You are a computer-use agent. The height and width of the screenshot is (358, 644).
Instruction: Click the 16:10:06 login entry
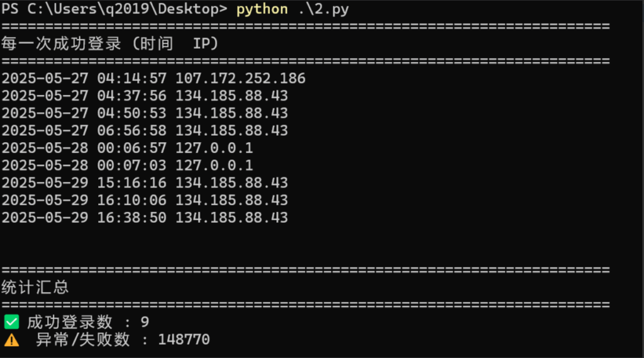145,200
